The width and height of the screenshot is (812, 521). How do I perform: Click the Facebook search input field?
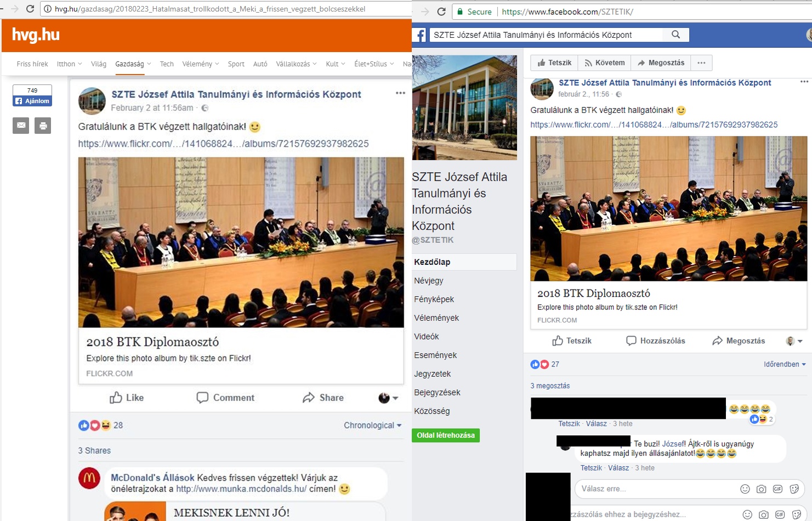coord(546,35)
